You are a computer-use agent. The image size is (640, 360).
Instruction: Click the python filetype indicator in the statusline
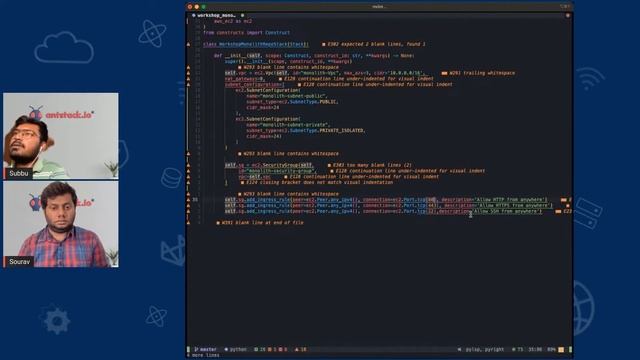236,350
